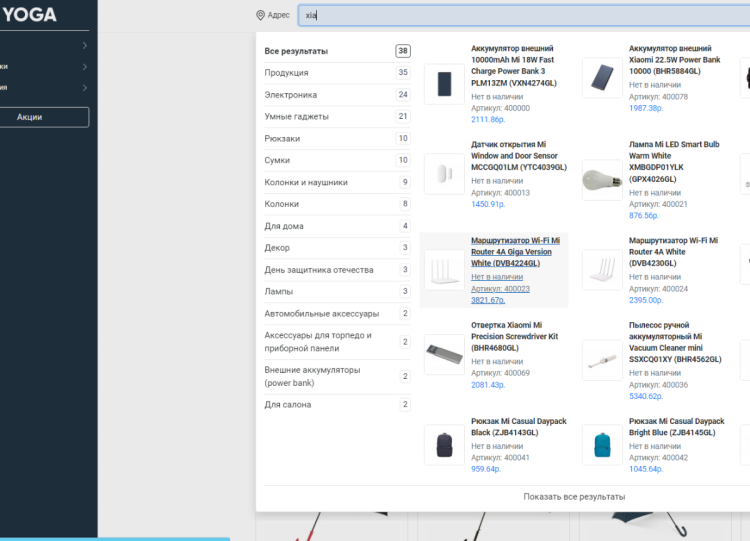Screen dimensions: 750x541
Task: Open Router 4A Giga Version thumbnail
Action: click(x=444, y=270)
